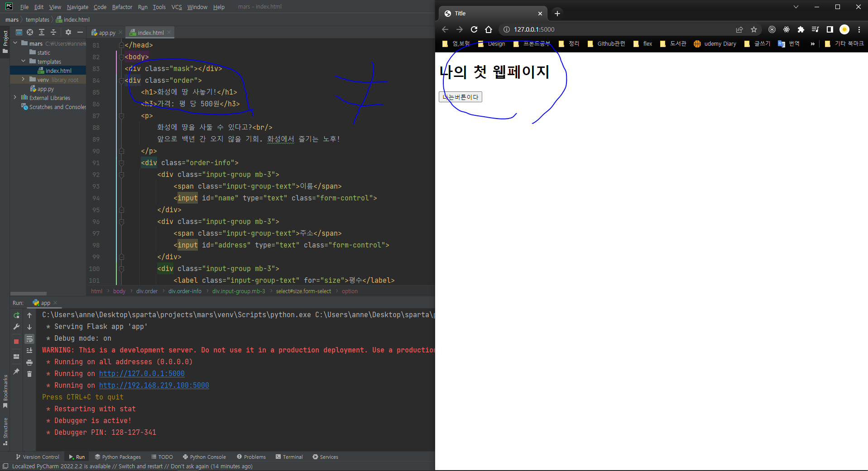Close the index.html editor tab
868x471 pixels.
pos(169,32)
